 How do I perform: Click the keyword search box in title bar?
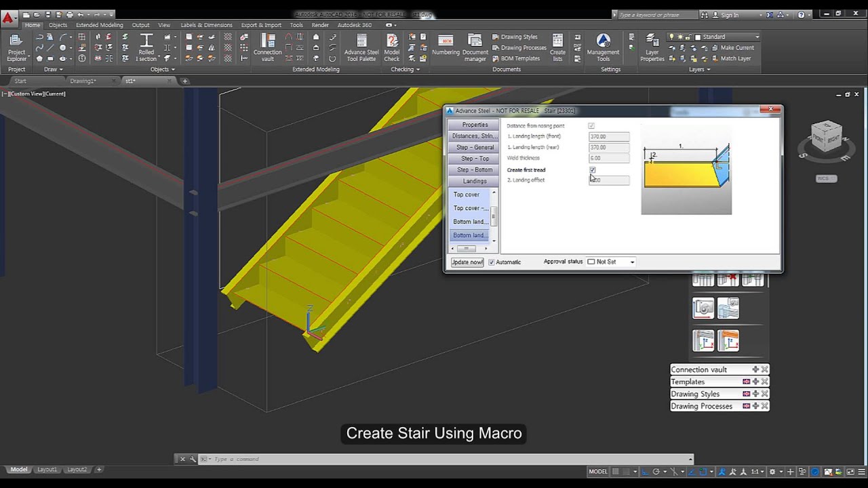pos(656,14)
